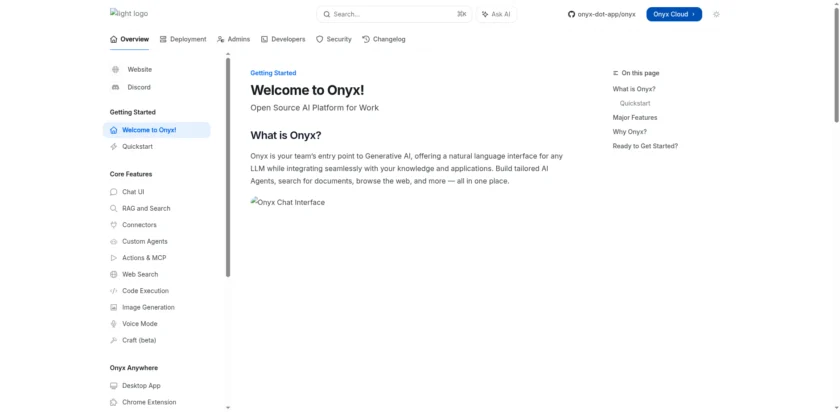The height and width of the screenshot is (412, 840).
Task: Click the sidebar scroll-down arrow
Action: click(x=228, y=408)
